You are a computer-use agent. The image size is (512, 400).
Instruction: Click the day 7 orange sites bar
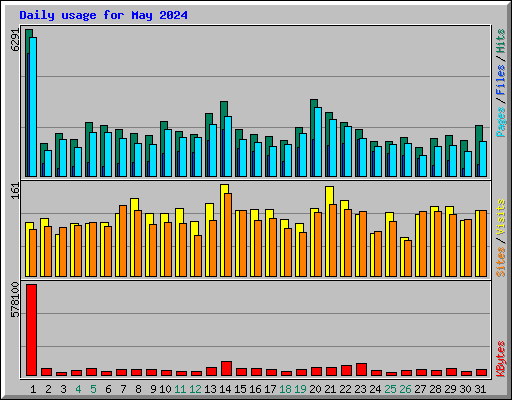coord(123,241)
